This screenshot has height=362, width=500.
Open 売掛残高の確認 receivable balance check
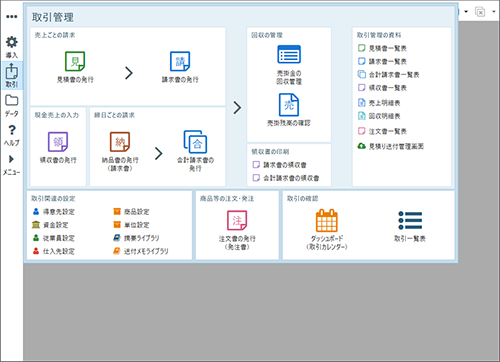point(289,105)
